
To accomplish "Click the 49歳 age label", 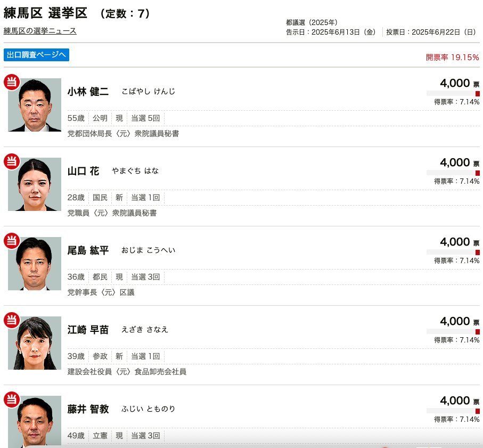I will click(76, 436).
